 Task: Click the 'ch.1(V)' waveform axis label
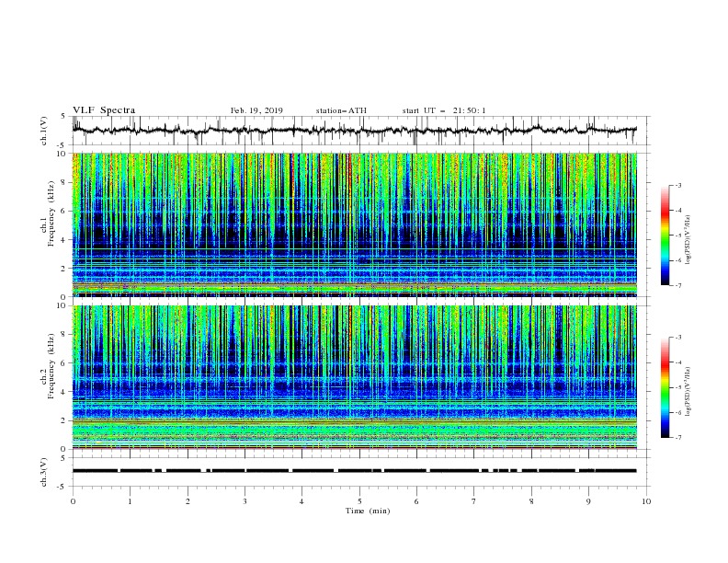point(44,131)
